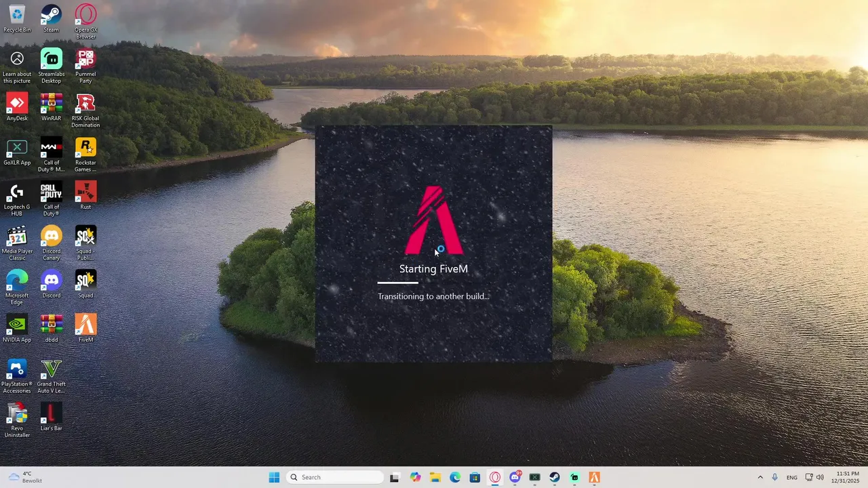Image resolution: width=868 pixels, height=488 pixels.
Task: Select the FiveM desktop shortcut
Action: coord(85,328)
